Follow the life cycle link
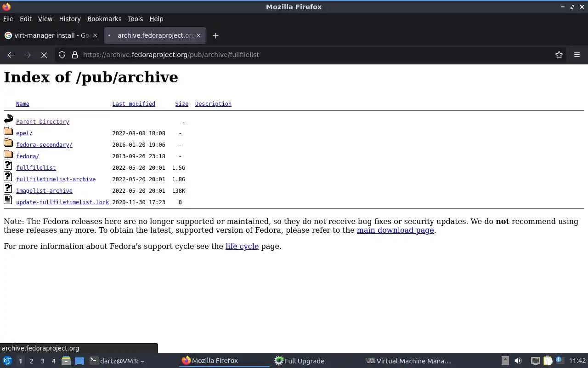Screen dimensions: 588x368 [x=242, y=246]
